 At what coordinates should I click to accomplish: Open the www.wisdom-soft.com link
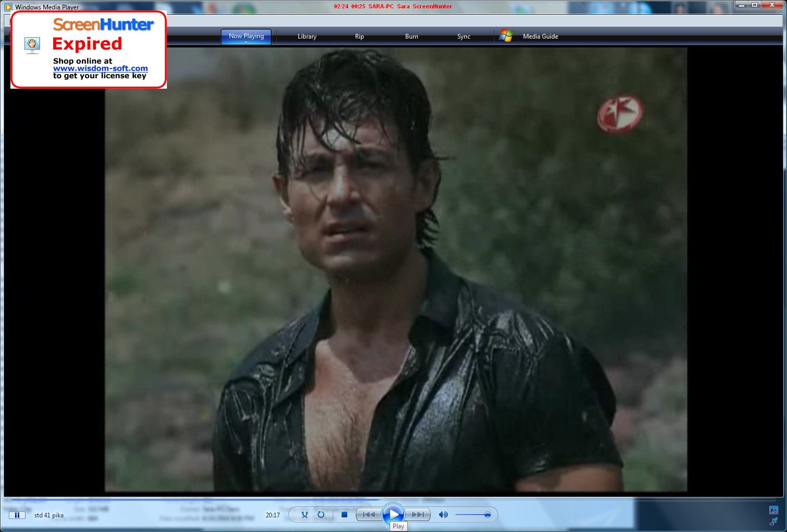coord(100,68)
